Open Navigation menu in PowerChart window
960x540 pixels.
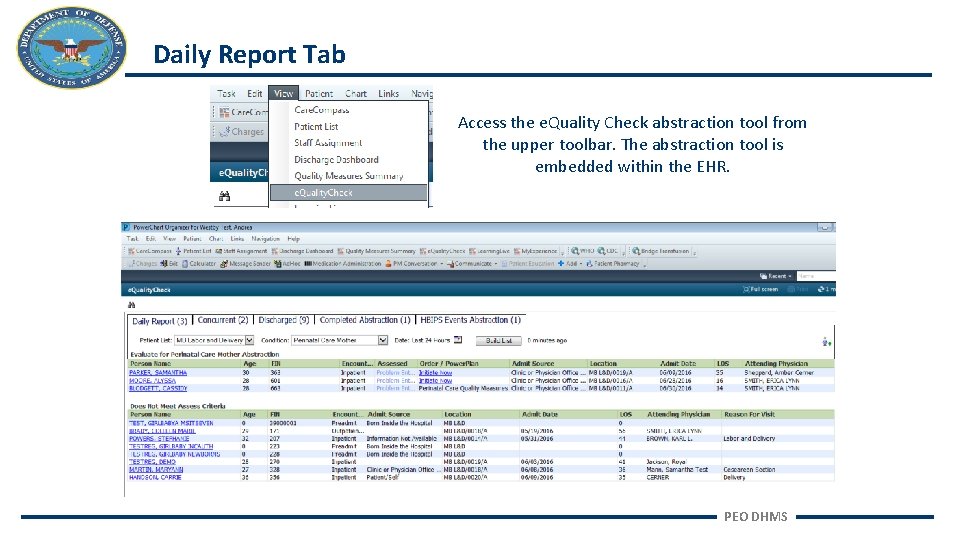pyautogui.click(x=266, y=239)
